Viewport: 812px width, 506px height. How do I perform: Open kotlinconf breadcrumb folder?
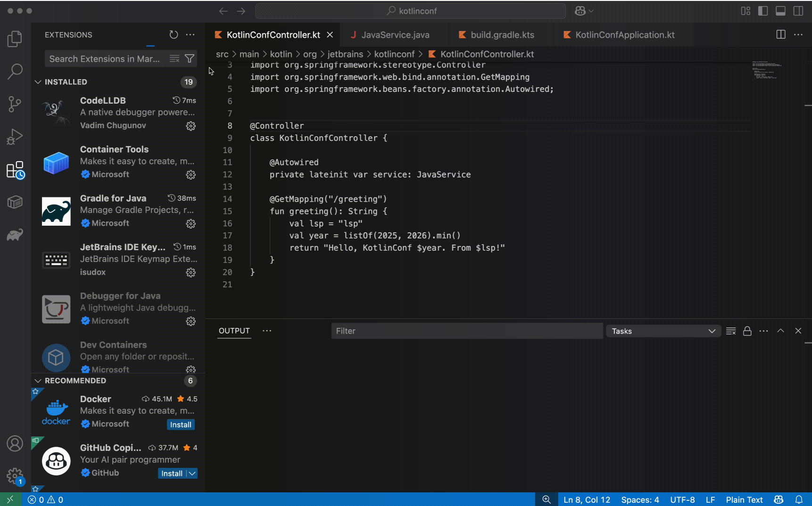(394, 54)
